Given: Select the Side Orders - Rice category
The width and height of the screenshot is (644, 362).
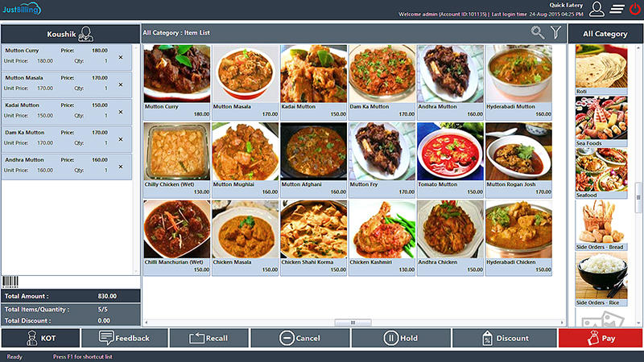Looking at the screenshot, I should pos(601,279).
